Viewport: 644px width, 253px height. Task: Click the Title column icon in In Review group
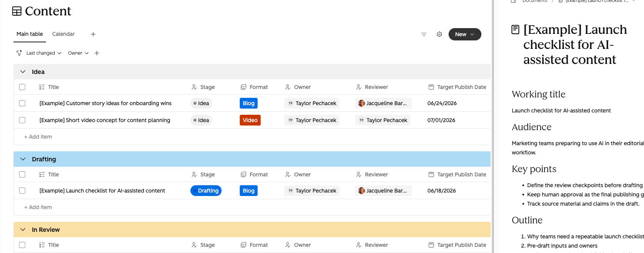[x=42, y=245]
